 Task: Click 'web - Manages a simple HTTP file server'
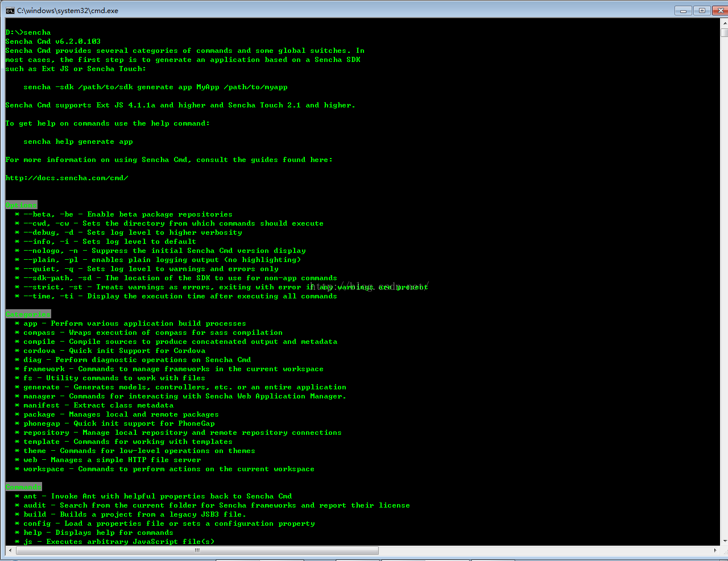[107, 460]
